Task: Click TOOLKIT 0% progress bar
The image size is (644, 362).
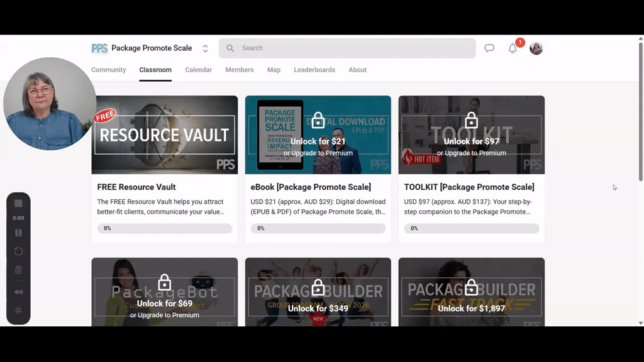Action: coord(472,229)
